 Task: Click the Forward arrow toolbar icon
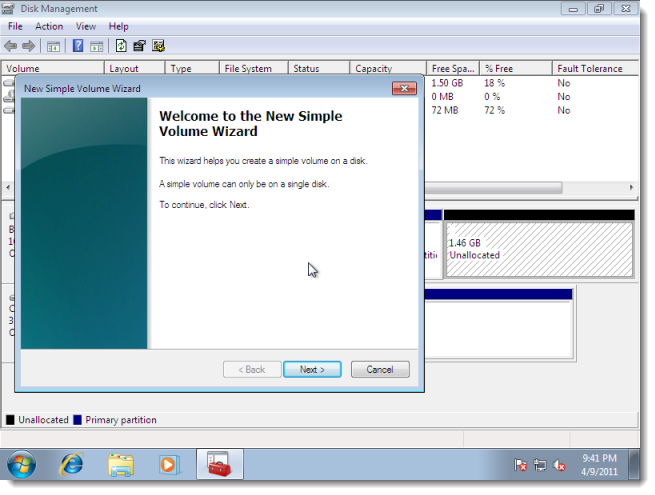click(x=28, y=46)
